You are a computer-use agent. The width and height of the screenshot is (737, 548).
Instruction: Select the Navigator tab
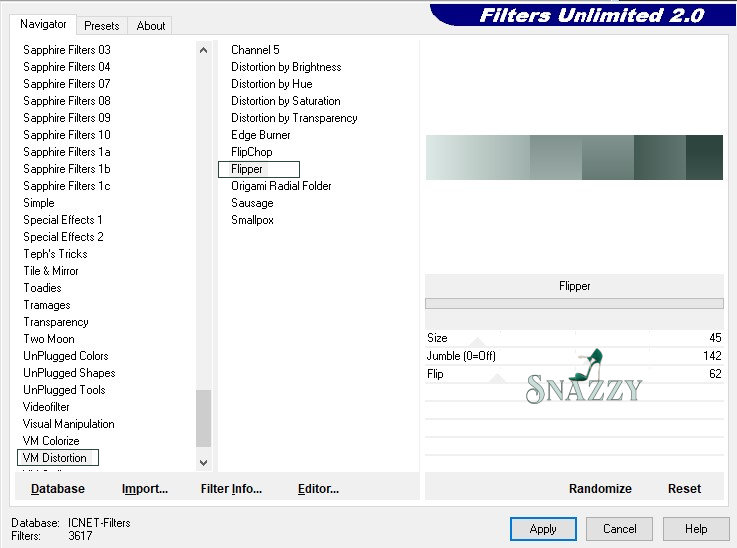pos(43,24)
